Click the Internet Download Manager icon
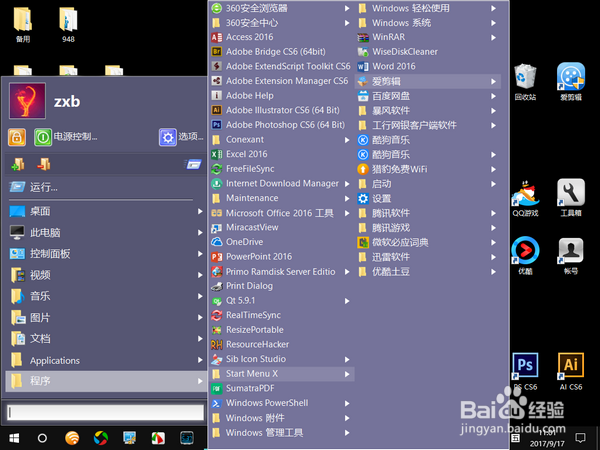Viewport: 600px width, 450px height. (217, 184)
